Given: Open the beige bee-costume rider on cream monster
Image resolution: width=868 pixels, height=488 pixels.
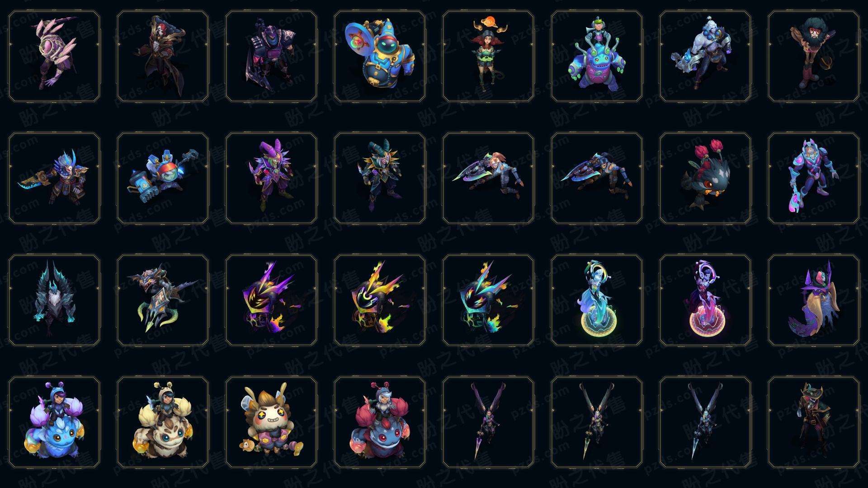Looking at the screenshot, I should click(x=162, y=422).
